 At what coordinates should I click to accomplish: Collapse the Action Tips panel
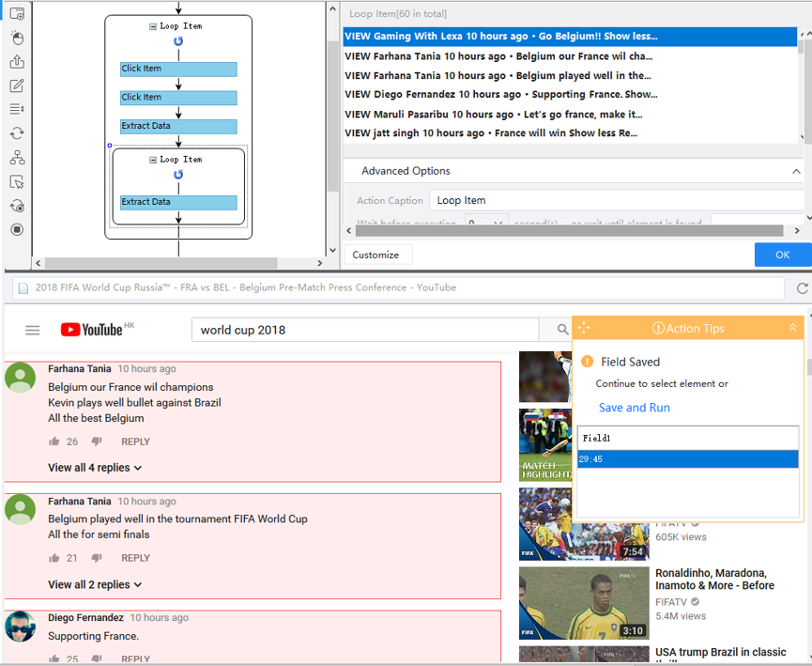coord(792,328)
